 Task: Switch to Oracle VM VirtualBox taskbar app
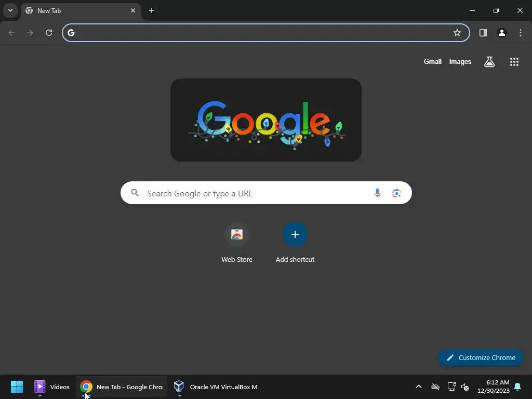[x=215, y=387]
